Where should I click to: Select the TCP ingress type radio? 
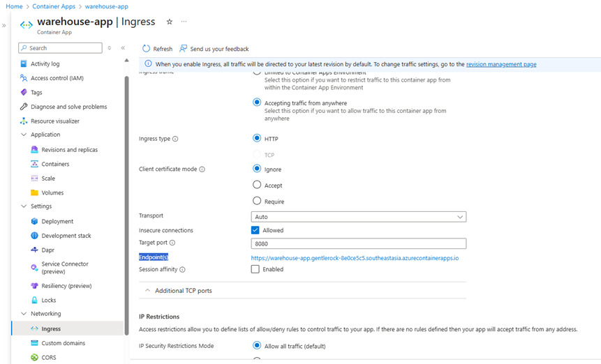pos(257,154)
